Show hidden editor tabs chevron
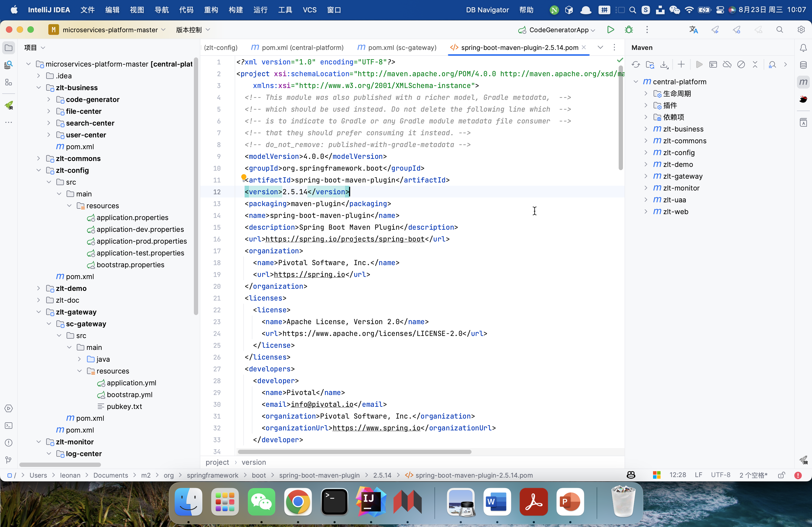The width and height of the screenshot is (812, 527). click(600, 47)
